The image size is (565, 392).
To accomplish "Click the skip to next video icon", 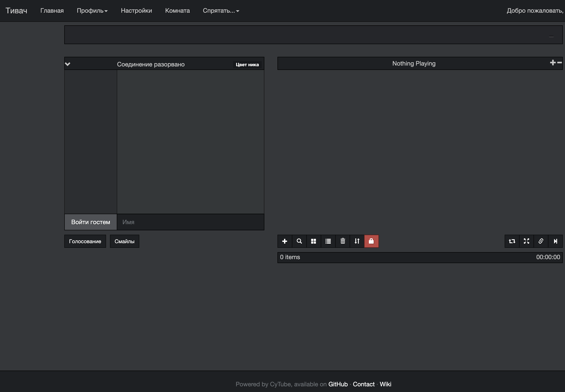I will click(555, 241).
